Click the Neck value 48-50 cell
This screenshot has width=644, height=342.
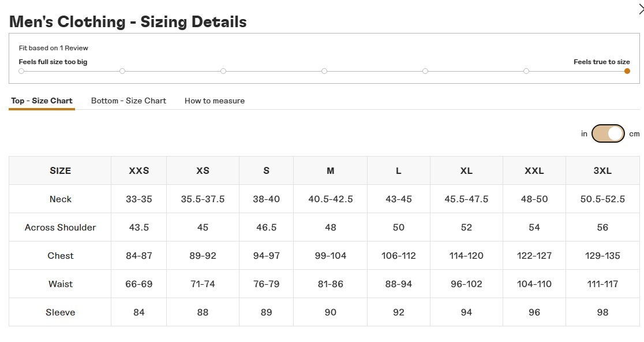[x=534, y=199]
